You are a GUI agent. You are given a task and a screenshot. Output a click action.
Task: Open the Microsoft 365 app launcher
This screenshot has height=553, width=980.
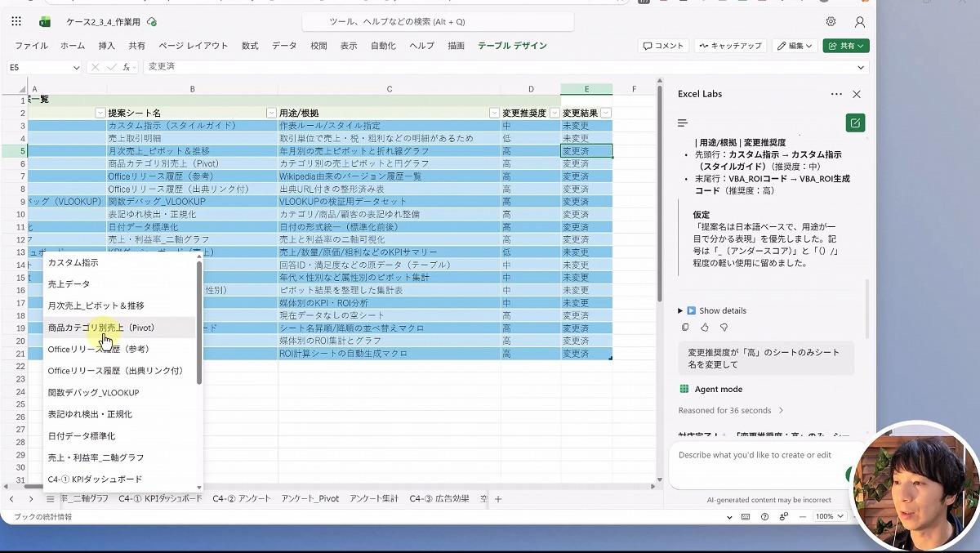coord(16,22)
